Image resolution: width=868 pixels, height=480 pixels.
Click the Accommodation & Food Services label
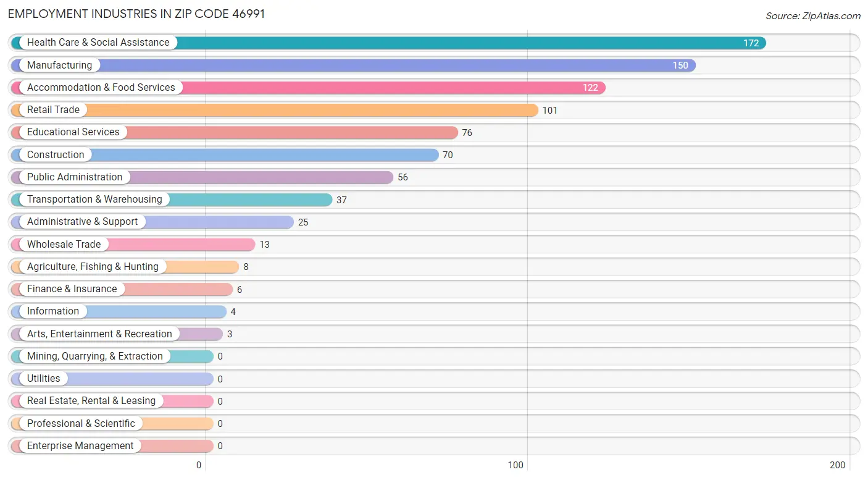point(101,87)
